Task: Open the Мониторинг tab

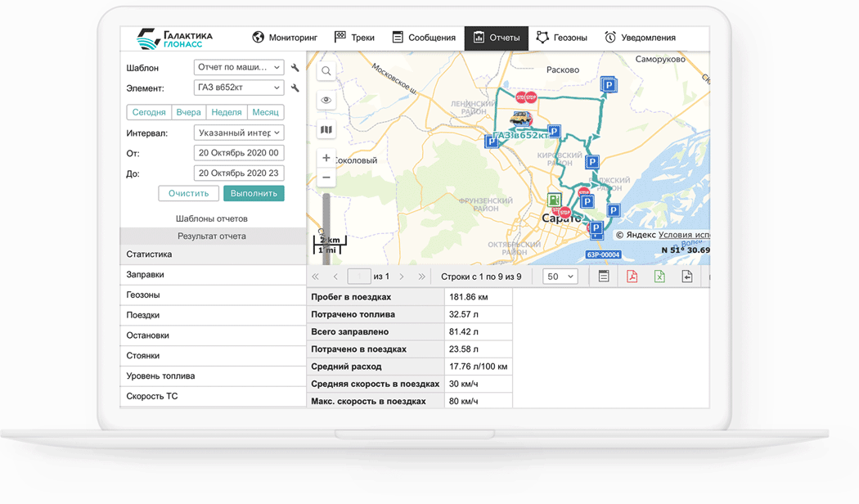Action: (x=285, y=38)
